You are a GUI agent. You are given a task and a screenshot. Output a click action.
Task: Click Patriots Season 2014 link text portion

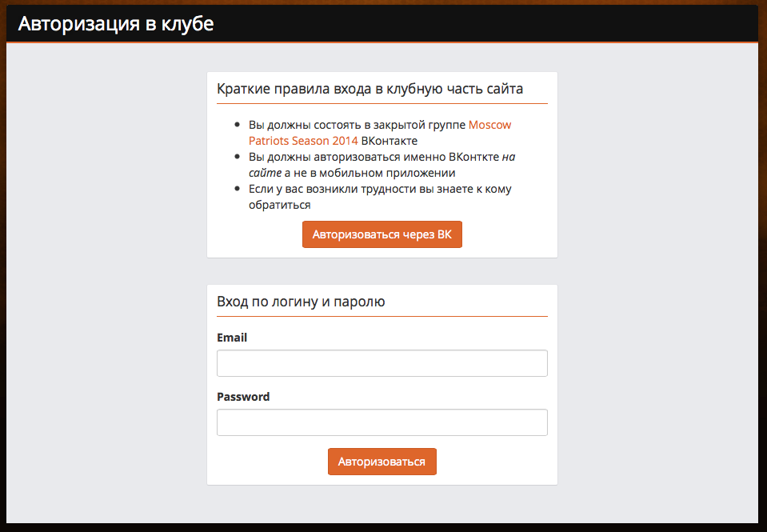point(303,141)
